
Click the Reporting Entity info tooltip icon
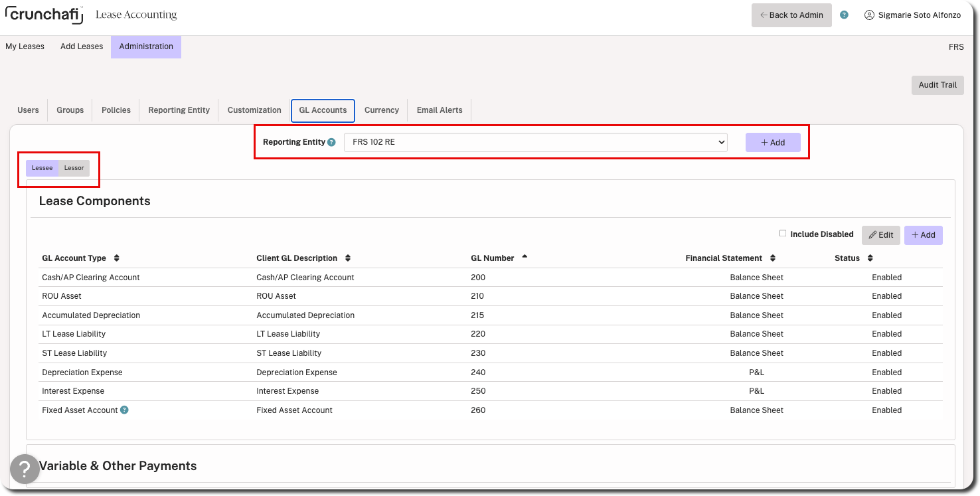[x=332, y=142]
